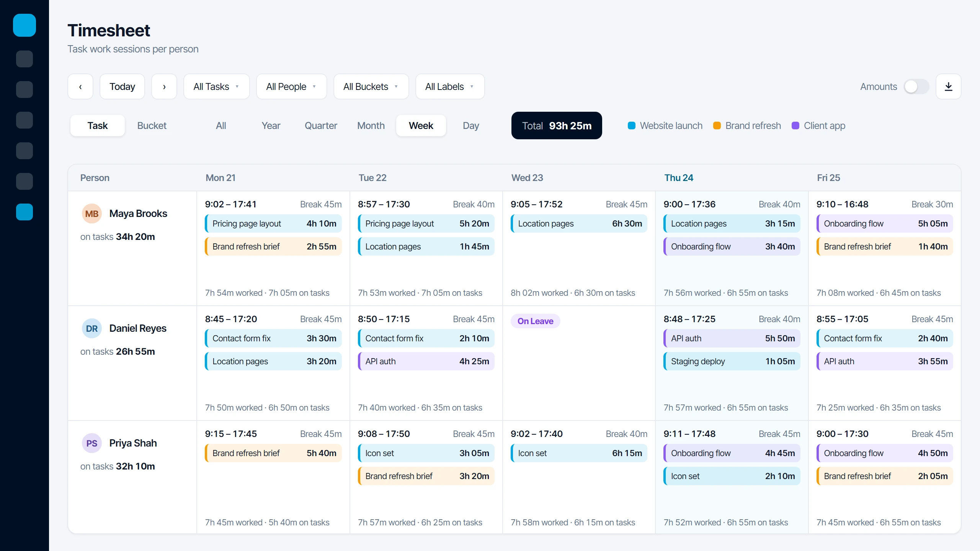The height and width of the screenshot is (551, 980).
Task: Go to next week arrow
Action: (164, 86)
